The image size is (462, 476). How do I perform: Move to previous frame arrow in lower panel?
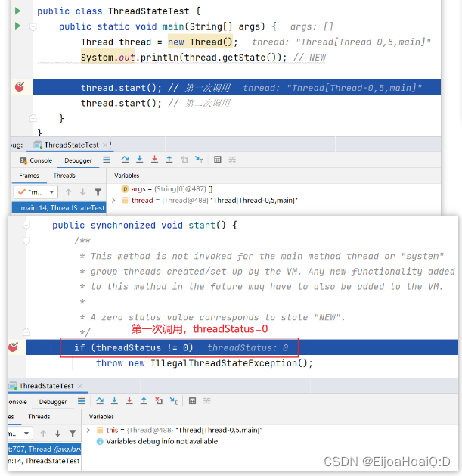click(x=43, y=434)
